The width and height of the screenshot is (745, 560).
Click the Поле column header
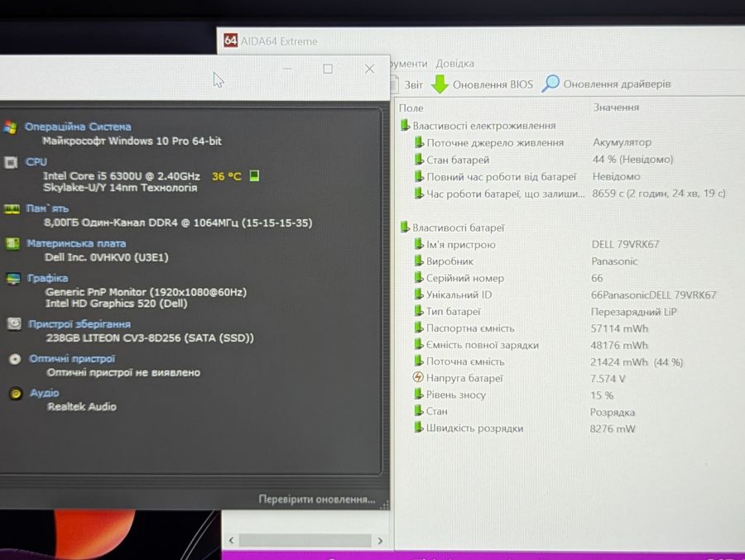[411, 108]
